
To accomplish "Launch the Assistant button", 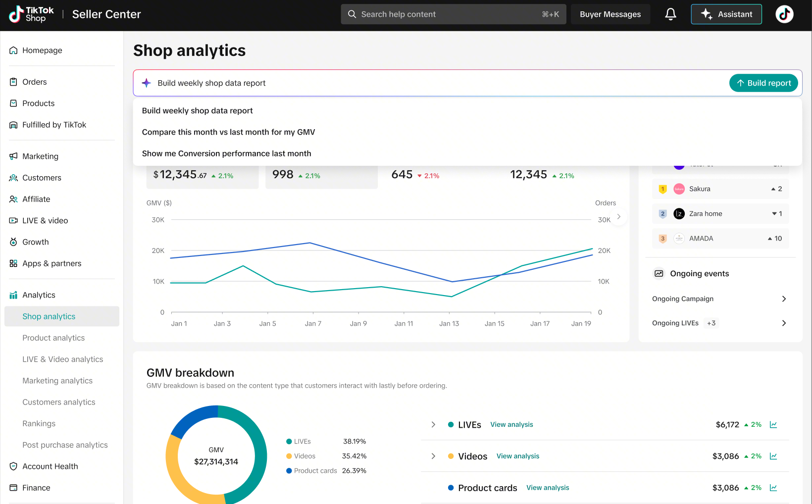I will (x=726, y=14).
